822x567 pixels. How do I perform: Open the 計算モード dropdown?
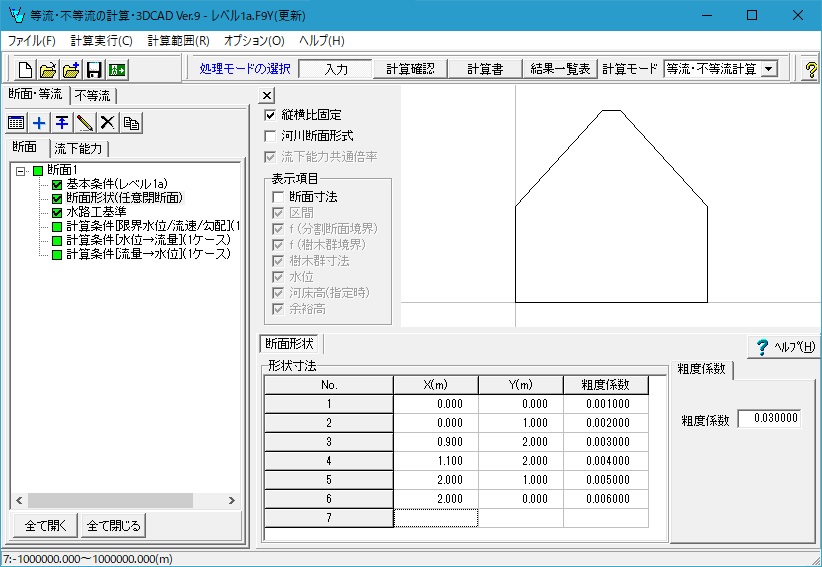(769, 69)
